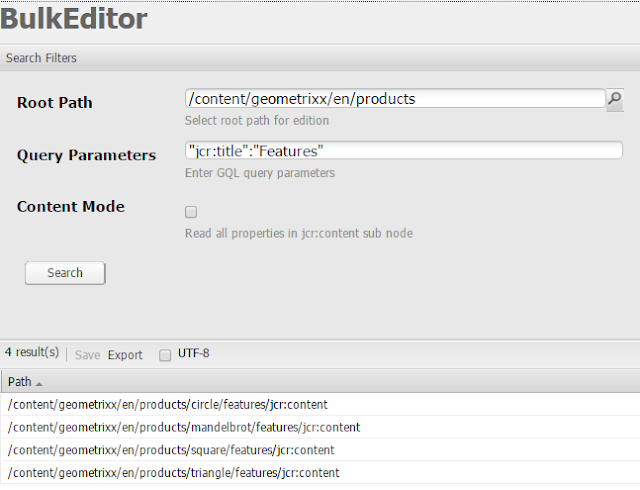Image resolution: width=640 pixels, height=490 pixels.
Task: Select the mandelbrot/features/jcr:content row
Action: [x=320, y=427]
